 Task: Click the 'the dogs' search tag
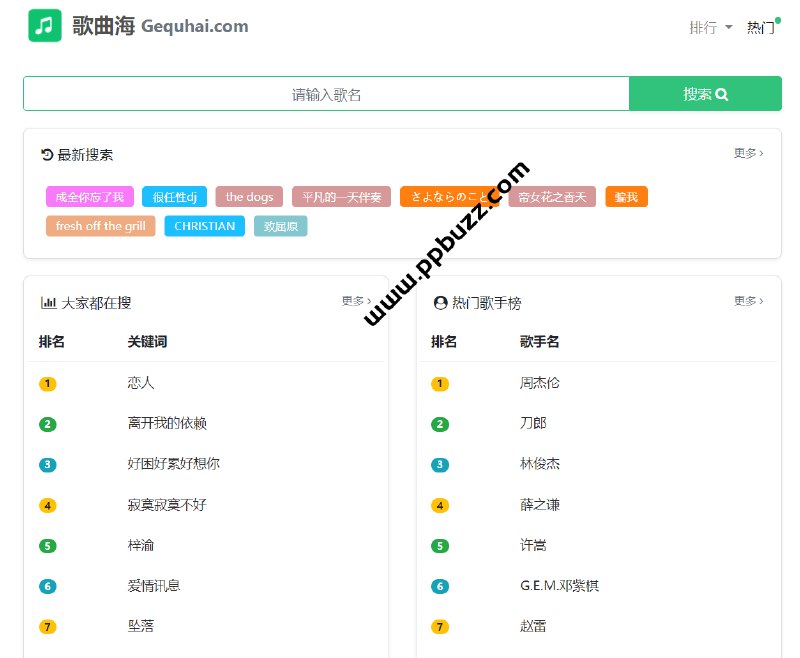(248, 197)
